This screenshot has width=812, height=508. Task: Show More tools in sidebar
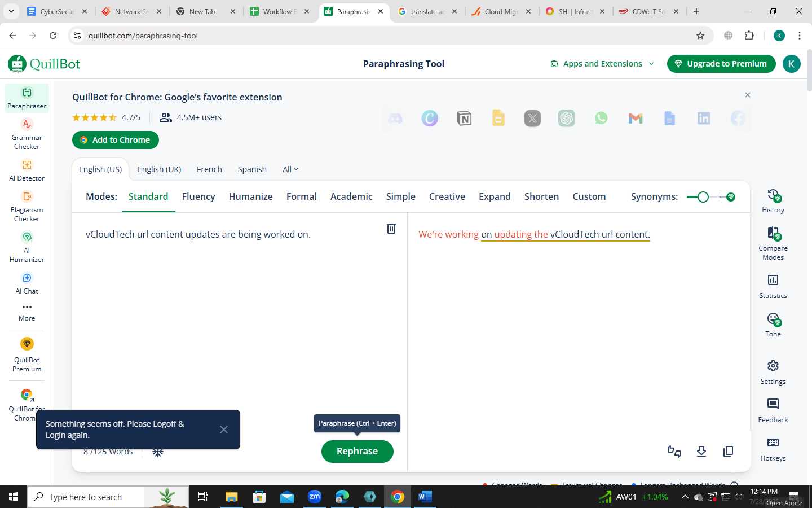[x=27, y=312]
